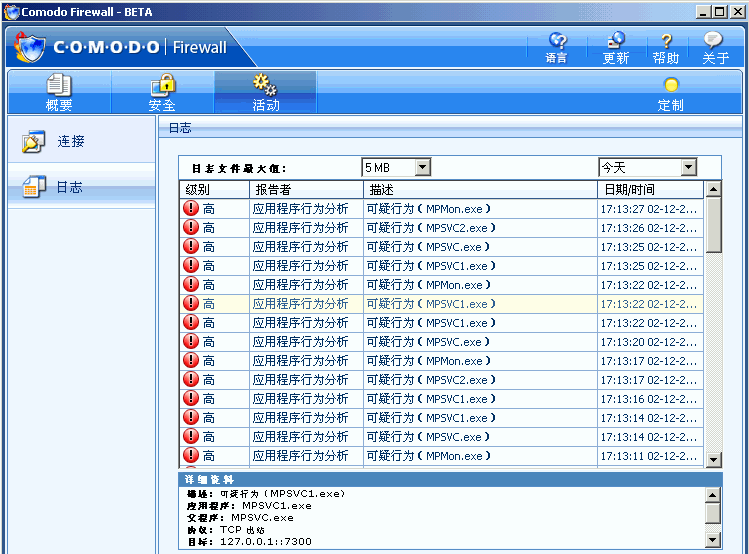Viewport: 749px width, 554px height.
Task: Sort by 报告者 column header
Action: pos(306,190)
